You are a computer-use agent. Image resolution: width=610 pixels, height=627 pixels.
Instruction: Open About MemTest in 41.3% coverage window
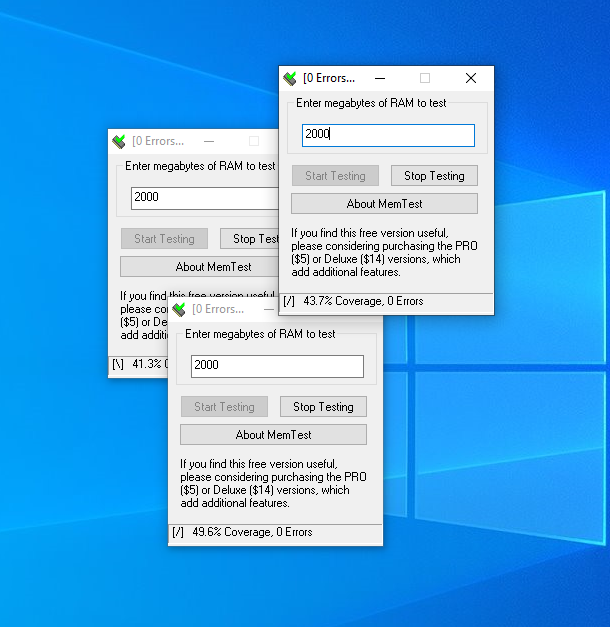point(199,267)
